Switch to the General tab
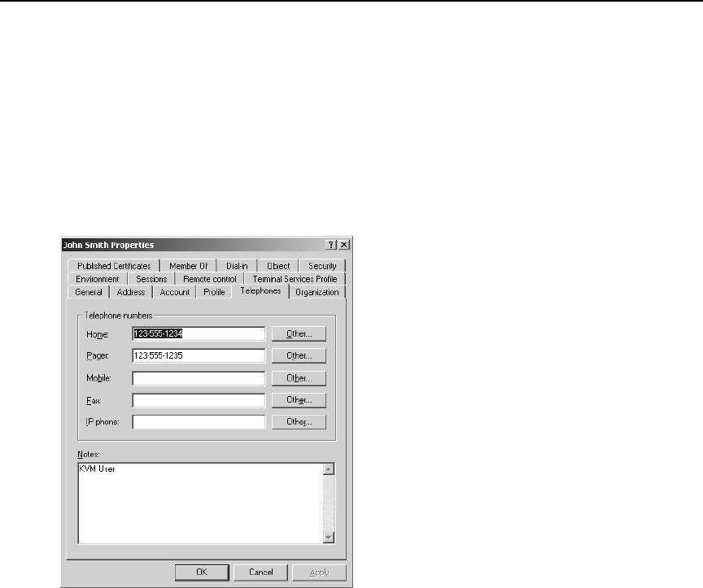The width and height of the screenshot is (703, 588). [x=89, y=292]
